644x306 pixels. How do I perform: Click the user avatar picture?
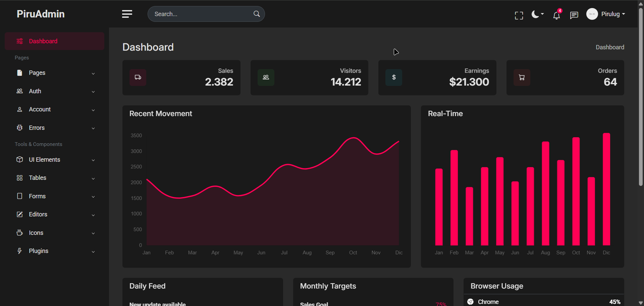tap(592, 14)
